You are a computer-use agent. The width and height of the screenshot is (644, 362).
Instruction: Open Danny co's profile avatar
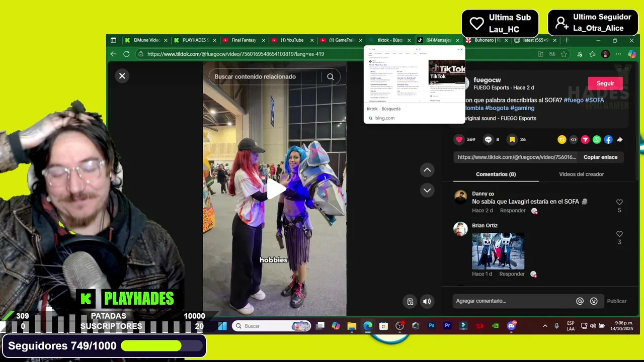coord(460,197)
